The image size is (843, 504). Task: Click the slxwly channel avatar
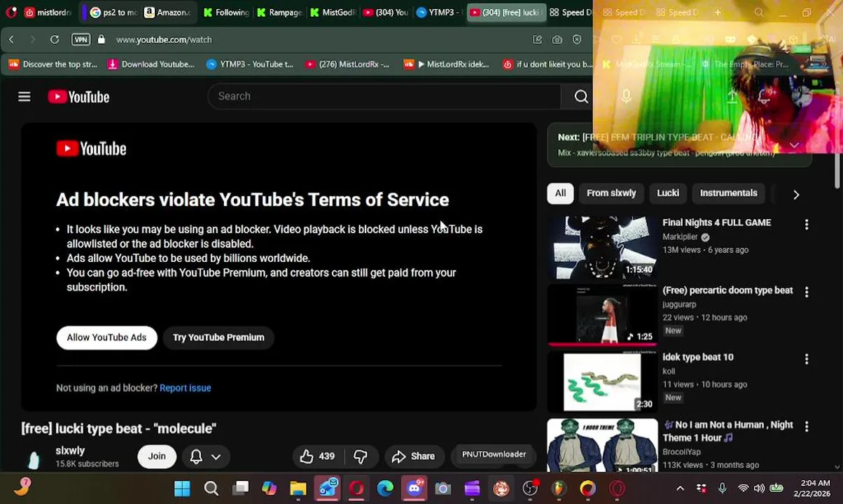click(34, 457)
